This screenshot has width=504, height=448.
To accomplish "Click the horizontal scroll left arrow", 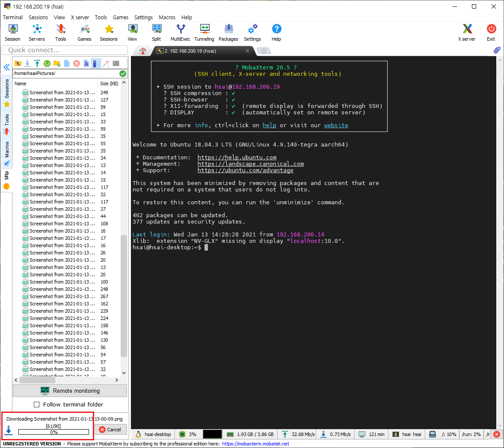I will coord(16,380).
